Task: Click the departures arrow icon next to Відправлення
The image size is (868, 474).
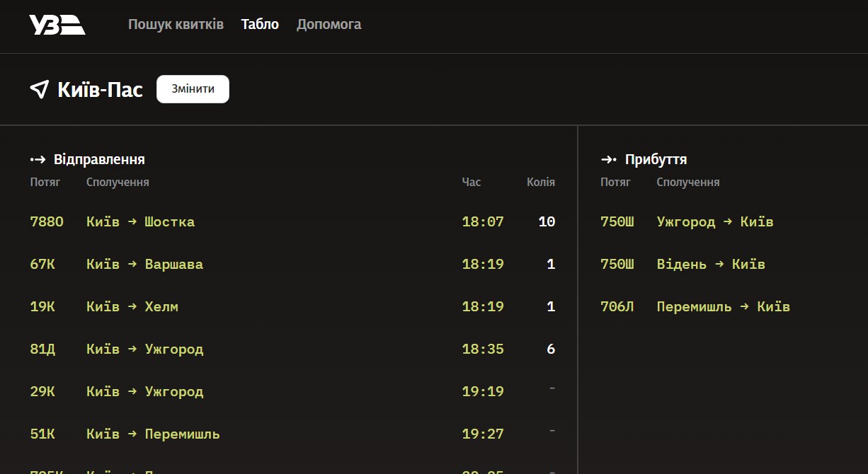Action: [x=38, y=160]
